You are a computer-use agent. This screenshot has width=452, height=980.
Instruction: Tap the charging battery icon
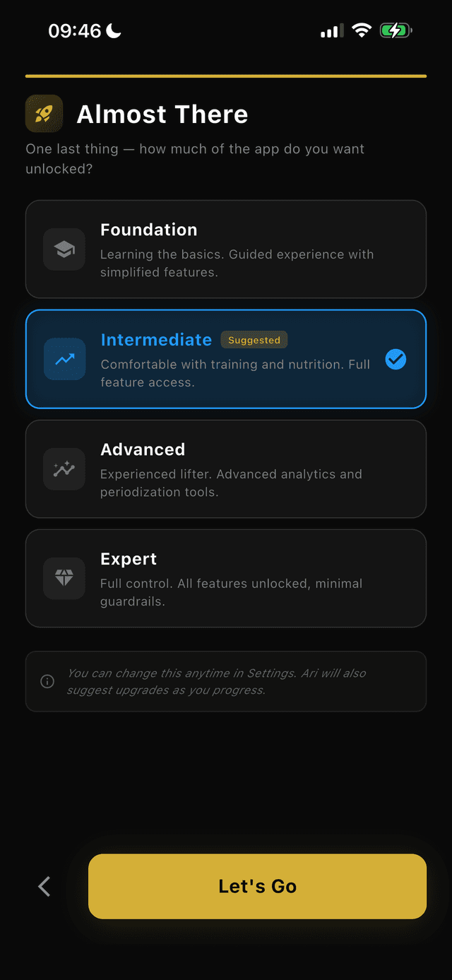point(395,30)
